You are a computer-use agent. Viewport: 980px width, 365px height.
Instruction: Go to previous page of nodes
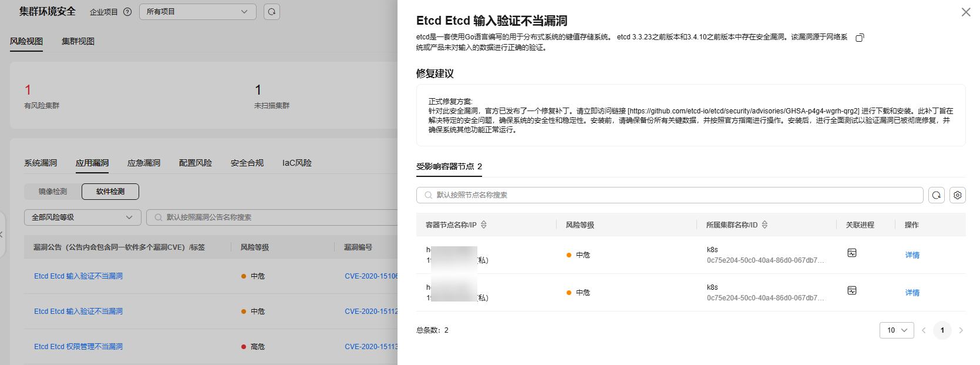click(924, 330)
